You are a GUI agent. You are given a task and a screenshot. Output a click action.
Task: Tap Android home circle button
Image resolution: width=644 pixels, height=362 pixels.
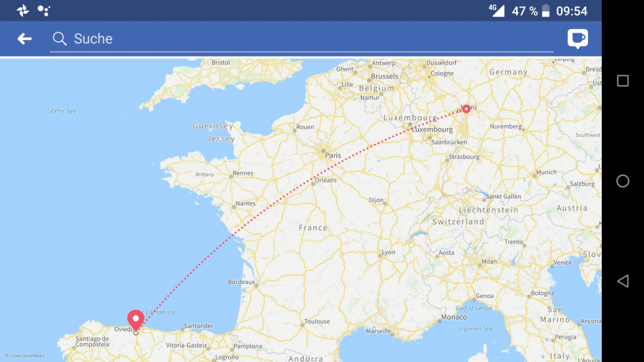coord(623,181)
